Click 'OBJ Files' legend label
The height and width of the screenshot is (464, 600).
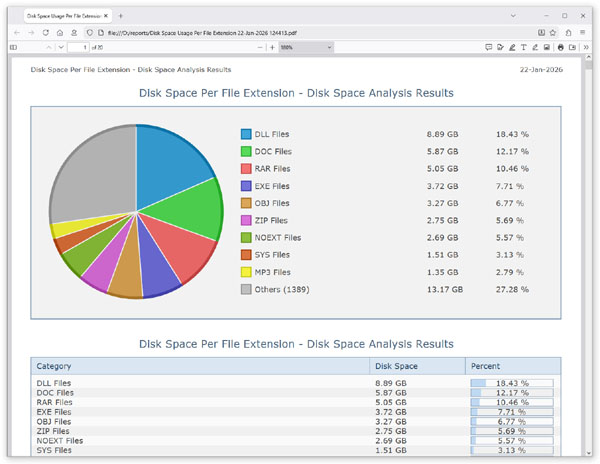[272, 203]
